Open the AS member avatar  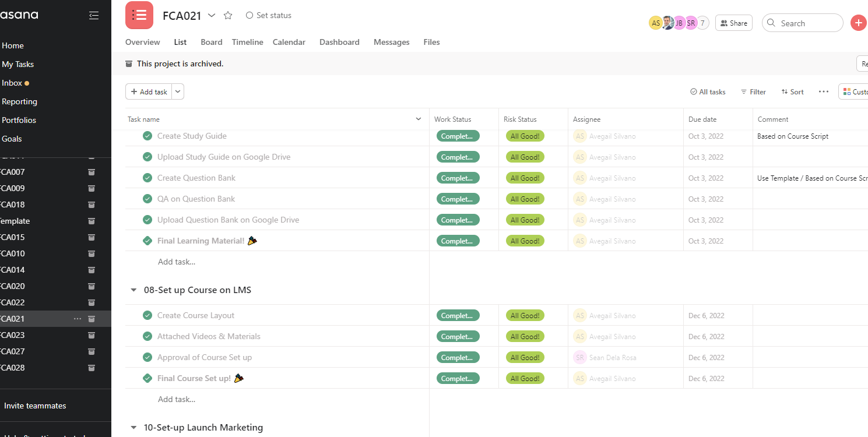[656, 23]
